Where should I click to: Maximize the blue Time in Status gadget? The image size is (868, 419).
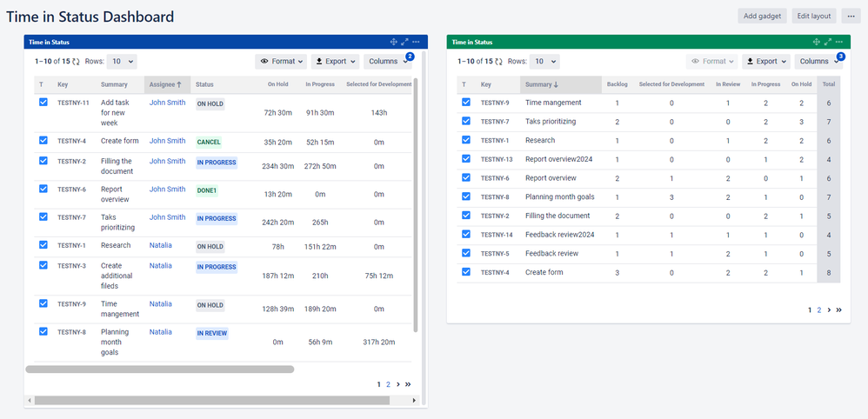[x=404, y=42]
